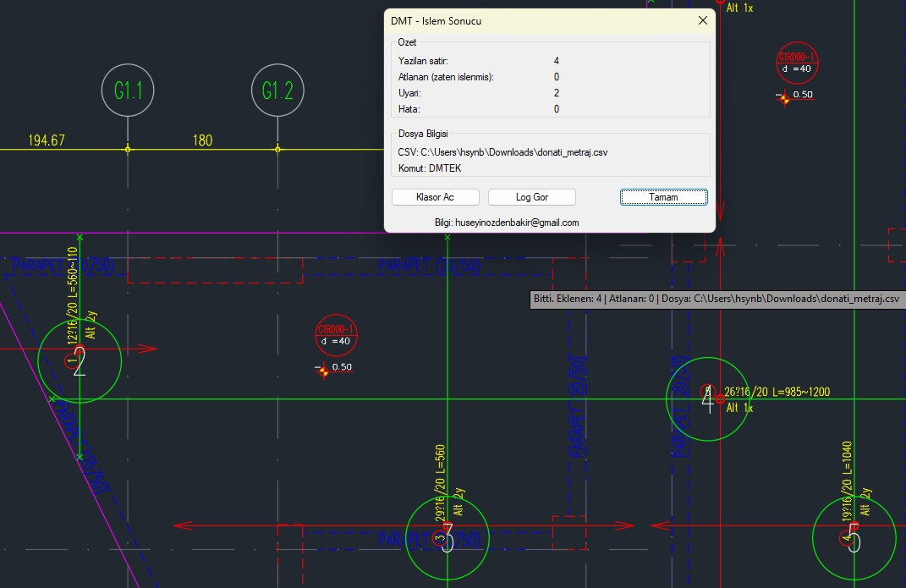Pick the green rebar marker circle 2
Image resolution: width=906 pixels, height=588 pixels.
80,361
